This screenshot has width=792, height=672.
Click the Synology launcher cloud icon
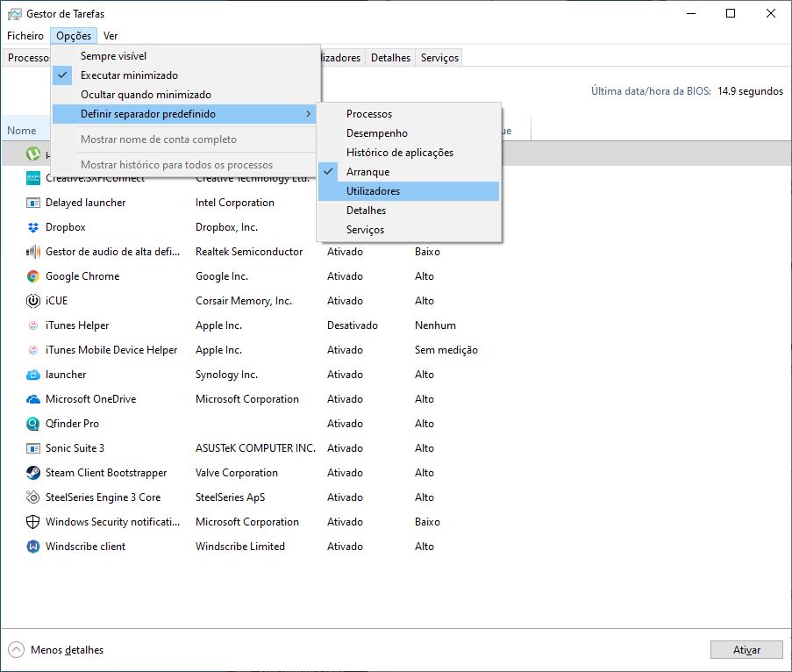(32, 375)
